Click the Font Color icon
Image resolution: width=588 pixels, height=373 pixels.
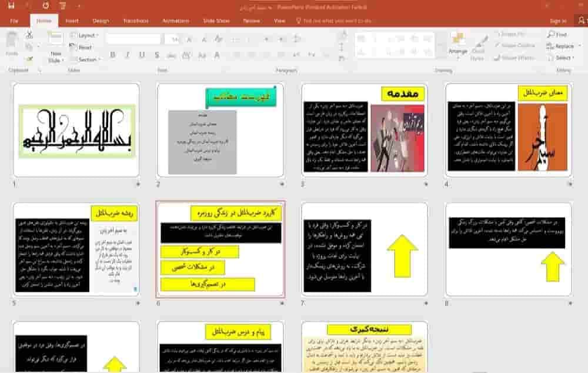click(217, 55)
